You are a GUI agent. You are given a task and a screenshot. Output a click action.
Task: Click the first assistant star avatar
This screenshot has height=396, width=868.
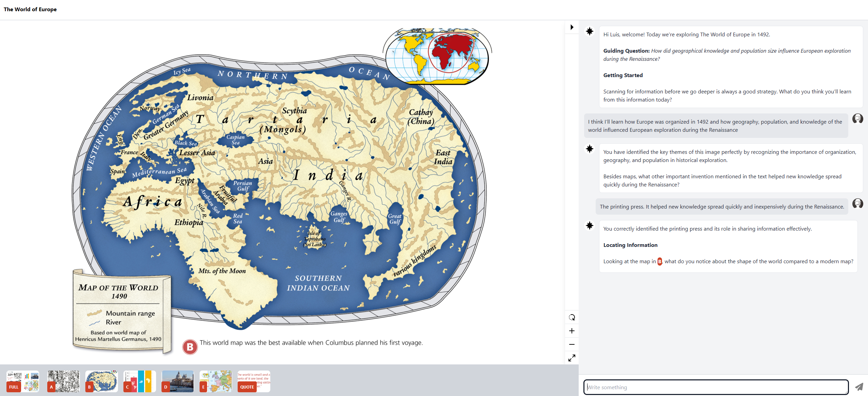point(590,32)
